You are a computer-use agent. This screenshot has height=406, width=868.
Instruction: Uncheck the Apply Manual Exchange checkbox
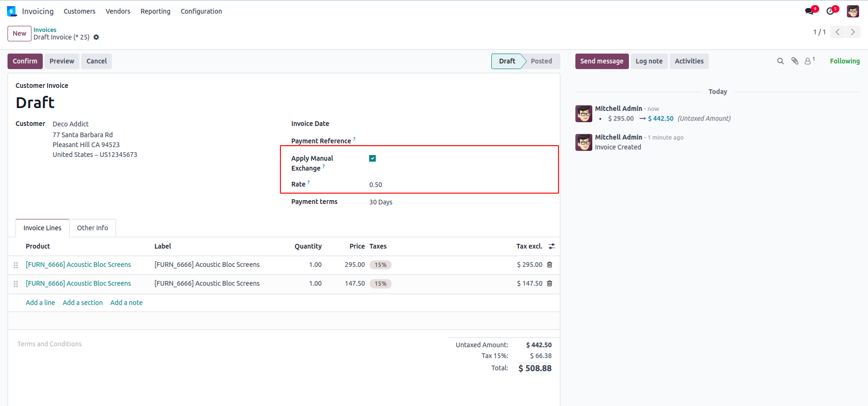click(372, 158)
